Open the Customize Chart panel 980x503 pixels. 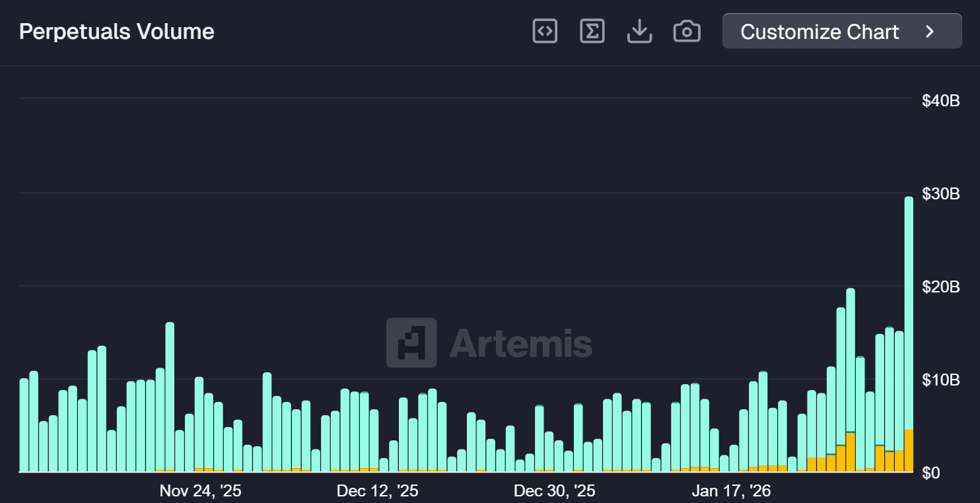point(819,31)
